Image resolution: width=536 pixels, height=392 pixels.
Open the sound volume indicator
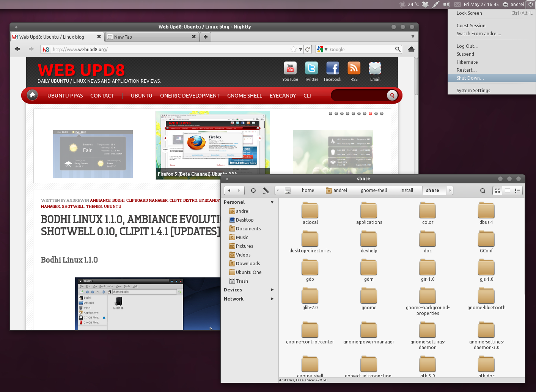pos(446,5)
